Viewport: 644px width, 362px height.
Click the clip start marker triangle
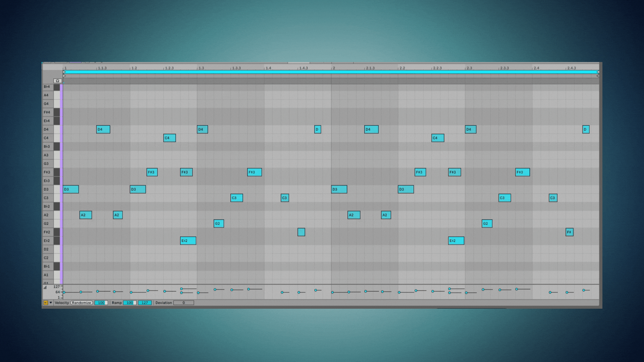pos(64,76)
